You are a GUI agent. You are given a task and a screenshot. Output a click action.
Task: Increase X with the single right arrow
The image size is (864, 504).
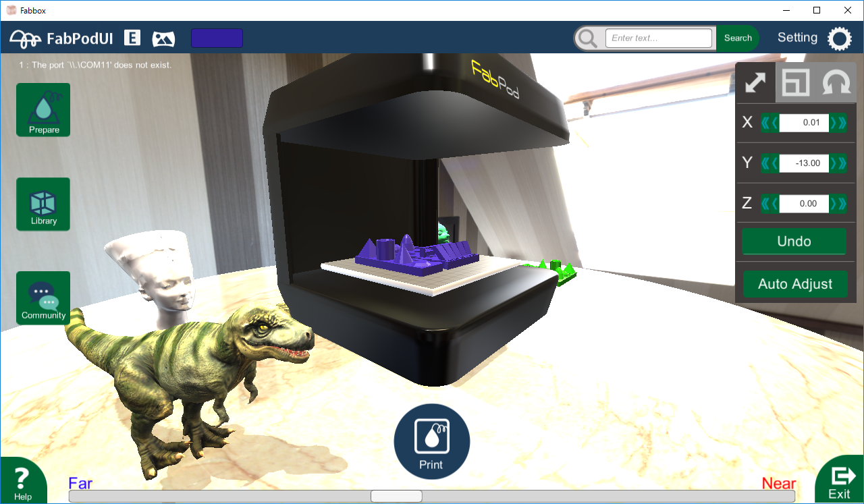[x=834, y=123]
